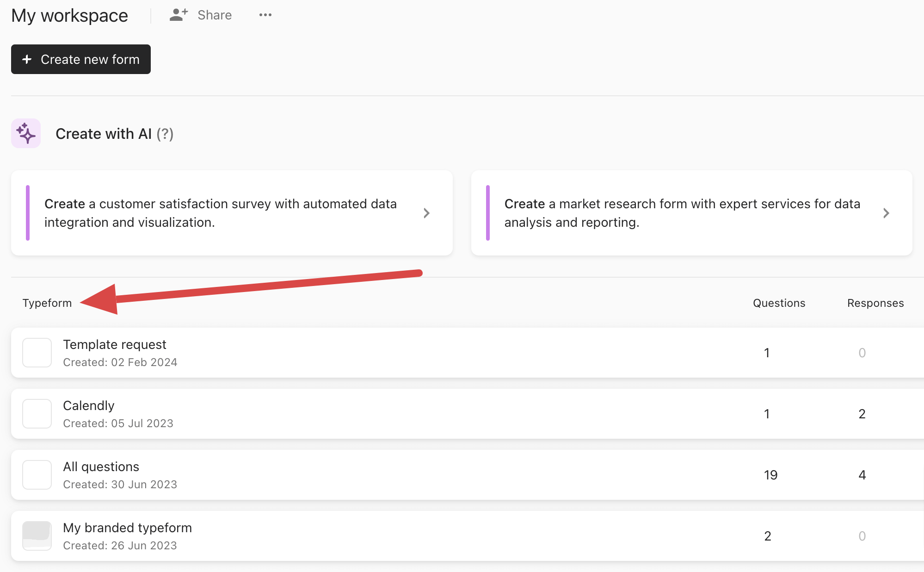Click response count 4 for All questions

coord(862,475)
